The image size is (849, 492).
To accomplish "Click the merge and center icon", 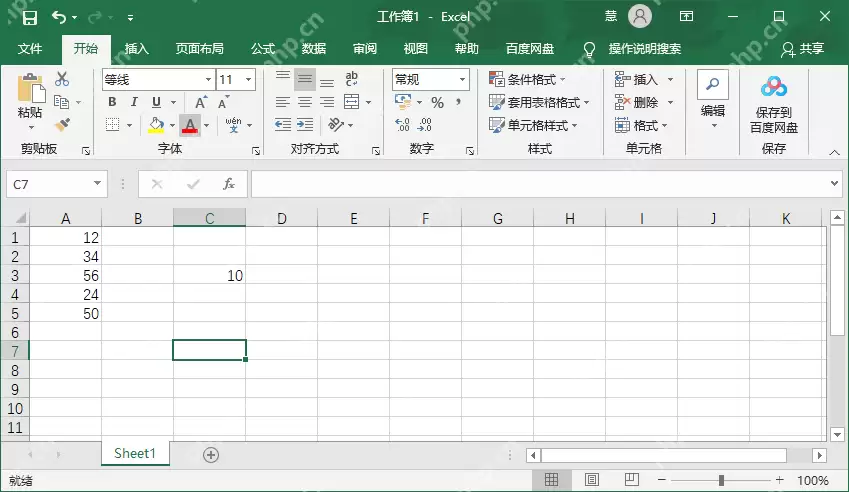I will point(351,102).
